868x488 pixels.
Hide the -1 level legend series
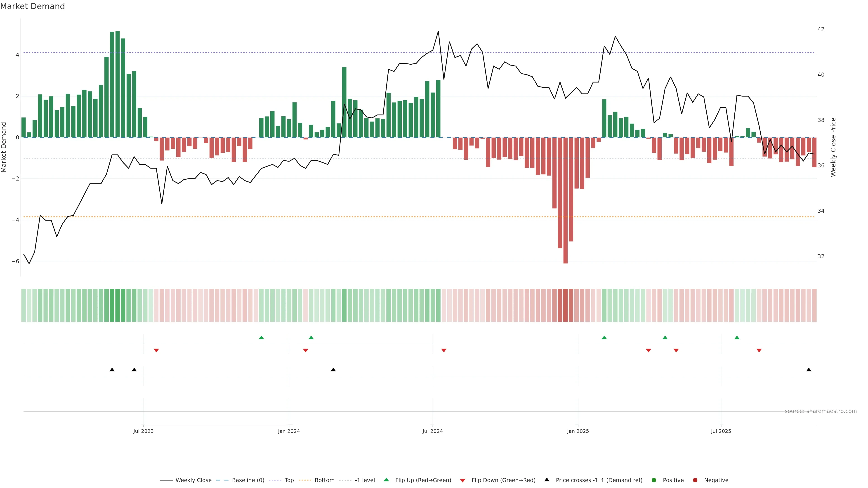pyautogui.click(x=365, y=480)
